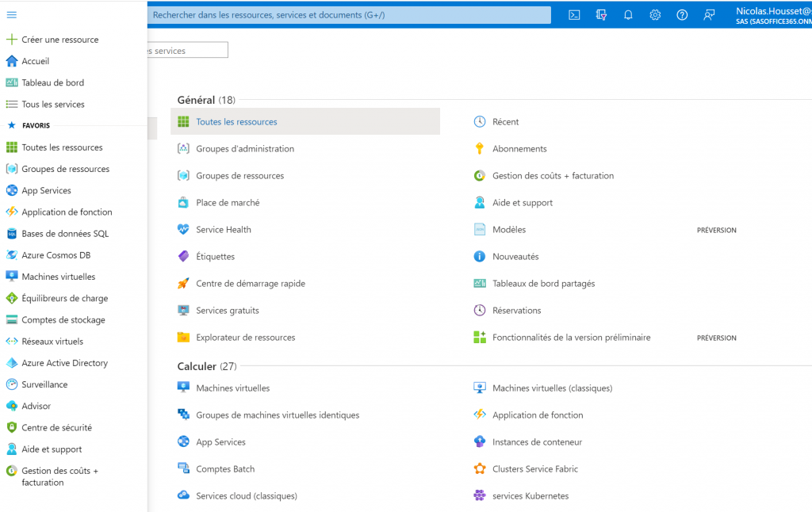Click the Azure Active Directory icon
812x512 pixels.
pos(11,364)
